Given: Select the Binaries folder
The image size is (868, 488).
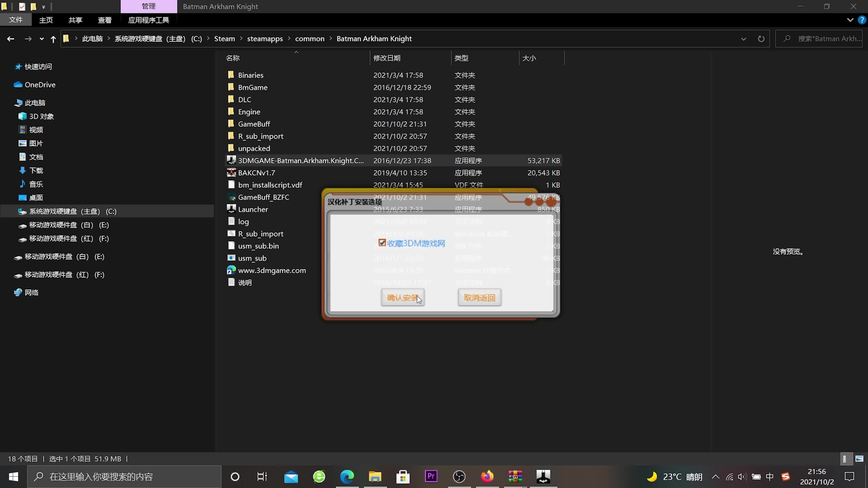Looking at the screenshot, I should point(250,75).
